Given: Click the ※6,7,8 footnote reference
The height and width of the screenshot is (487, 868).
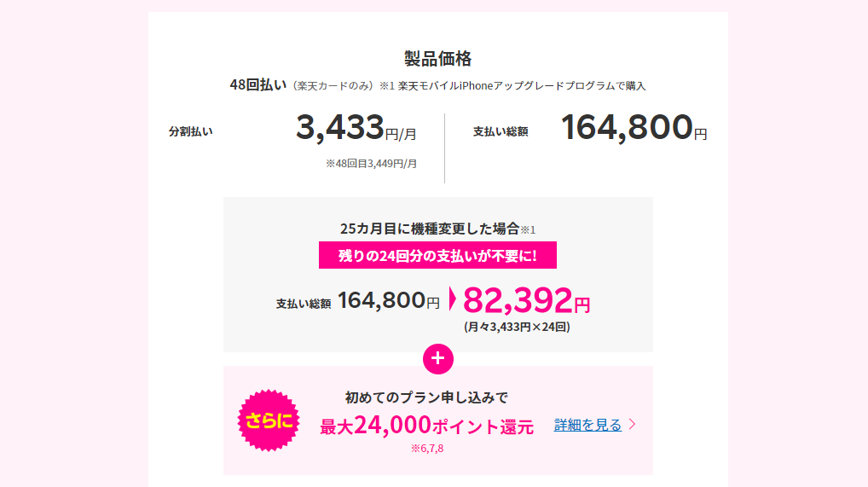Looking at the screenshot, I should [427, 449].
